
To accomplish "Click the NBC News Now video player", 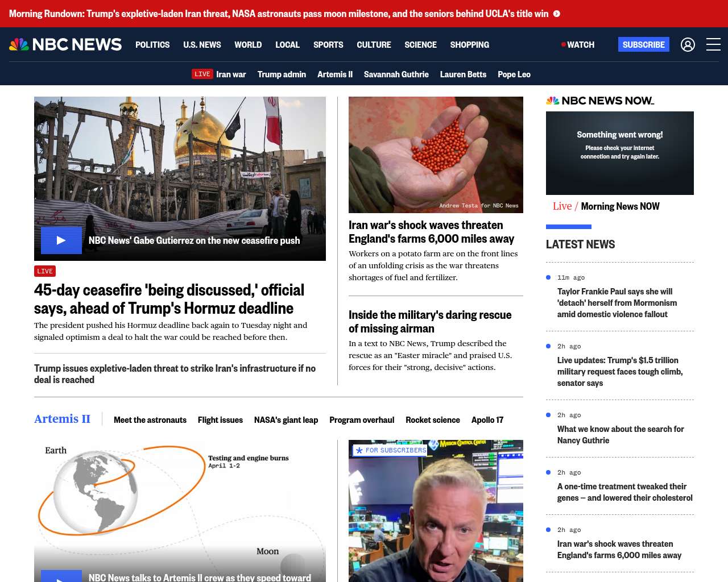I will pos(620,153).
